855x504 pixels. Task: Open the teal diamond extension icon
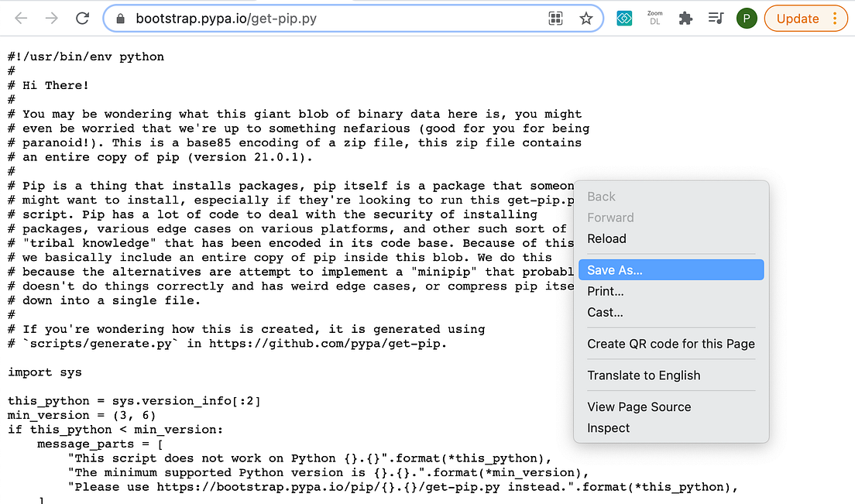624,19
